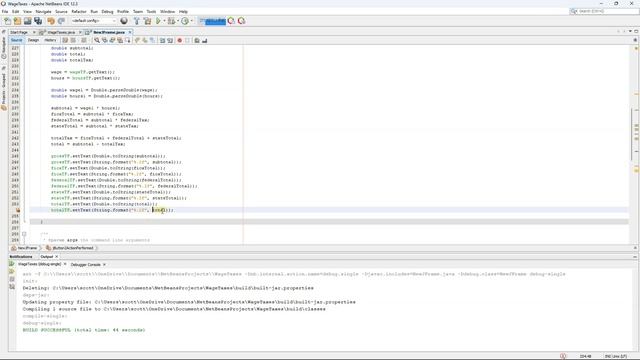Click the breakpoint marker on line 254
The height and width of the screenshot is (360, 640).
click(18, 210)
